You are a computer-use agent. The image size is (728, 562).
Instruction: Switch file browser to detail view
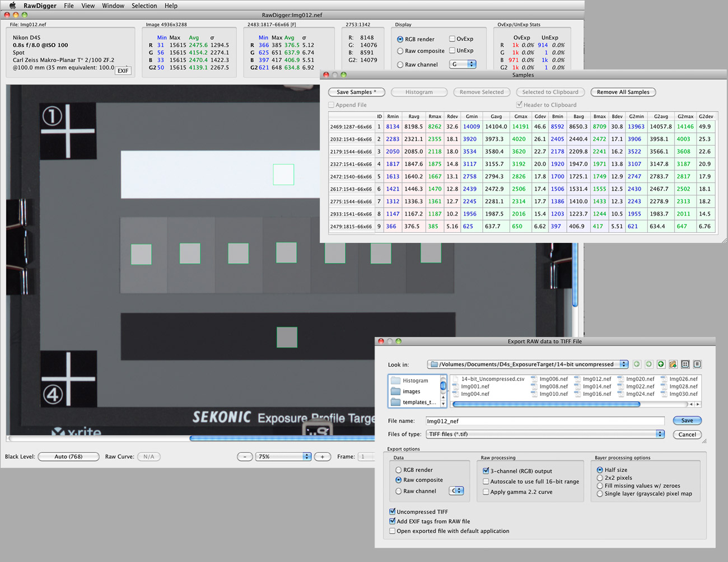697,364
